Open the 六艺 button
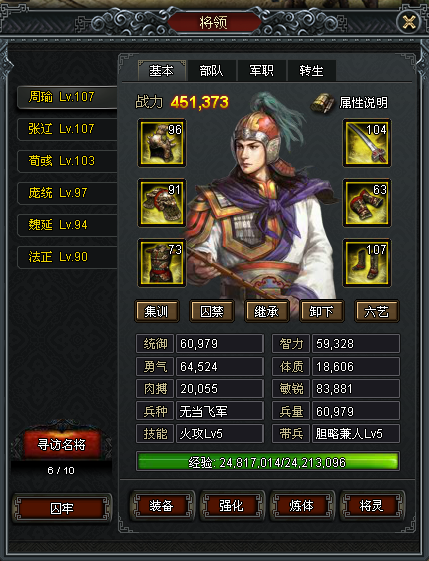 click(376, 311)
